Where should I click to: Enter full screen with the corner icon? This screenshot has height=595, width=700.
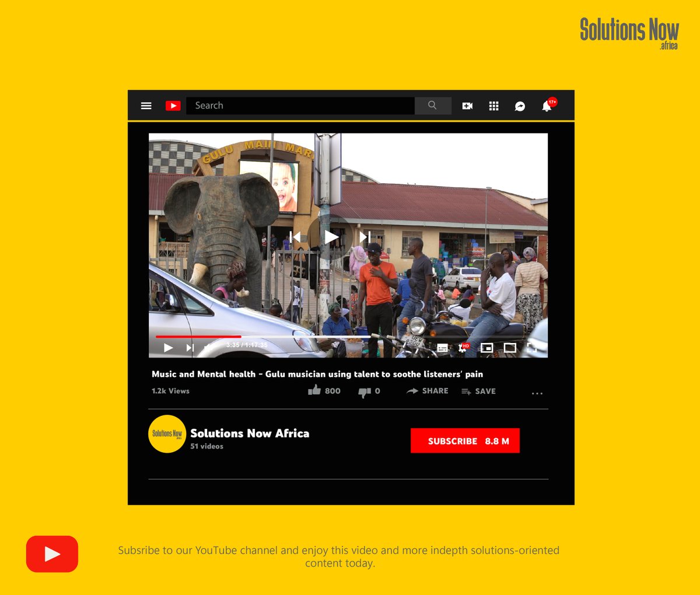[x=531, y=348]
